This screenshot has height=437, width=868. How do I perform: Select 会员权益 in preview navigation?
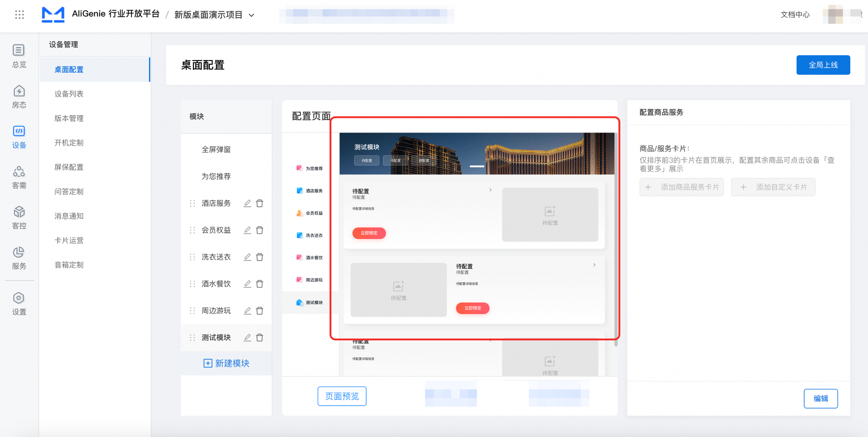[310, 213]
